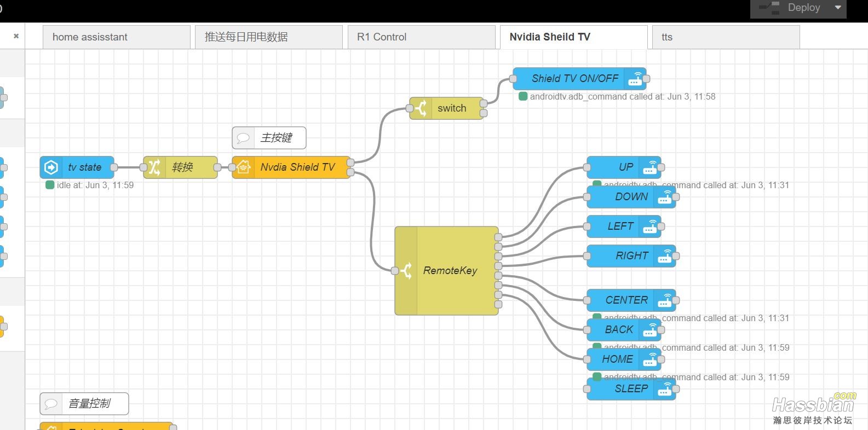This screenshot has width=868, height=430.
Task: Select the Nvdia Shield TV node label
Action: coord(297,167)
